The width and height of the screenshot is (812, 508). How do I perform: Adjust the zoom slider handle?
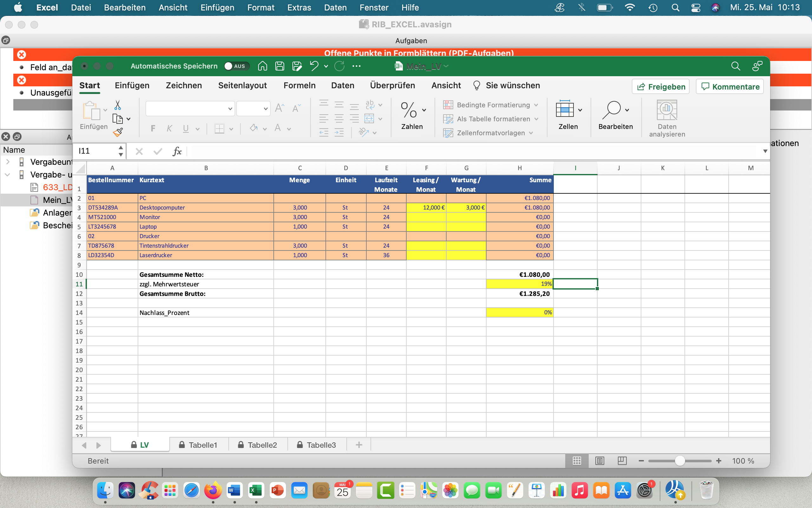[679, 461]
